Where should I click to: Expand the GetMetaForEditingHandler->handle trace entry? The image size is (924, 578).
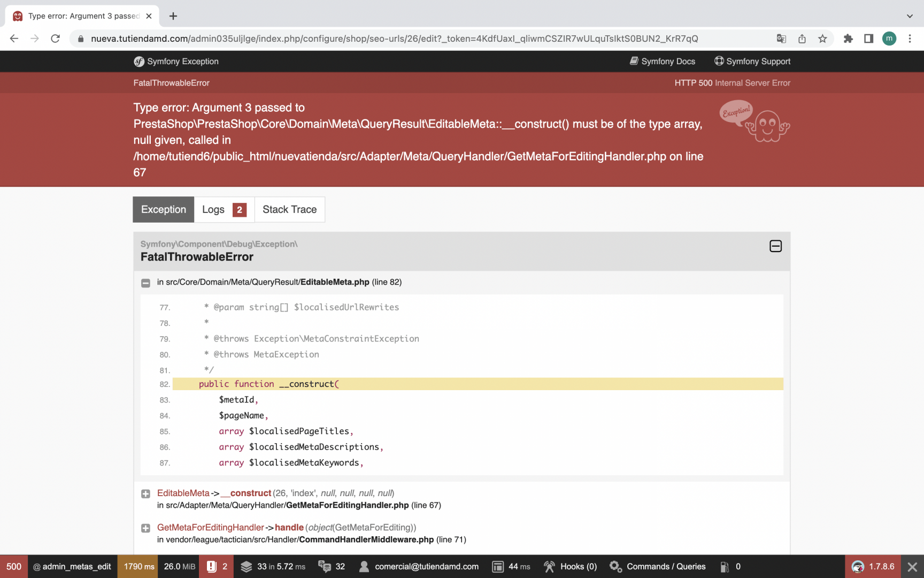(145, 528)
